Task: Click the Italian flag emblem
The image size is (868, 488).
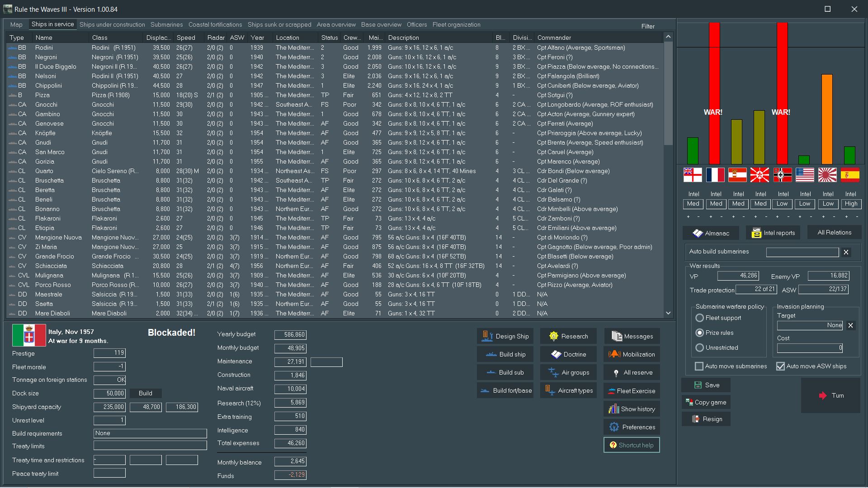Action: (x=29, y=335)
